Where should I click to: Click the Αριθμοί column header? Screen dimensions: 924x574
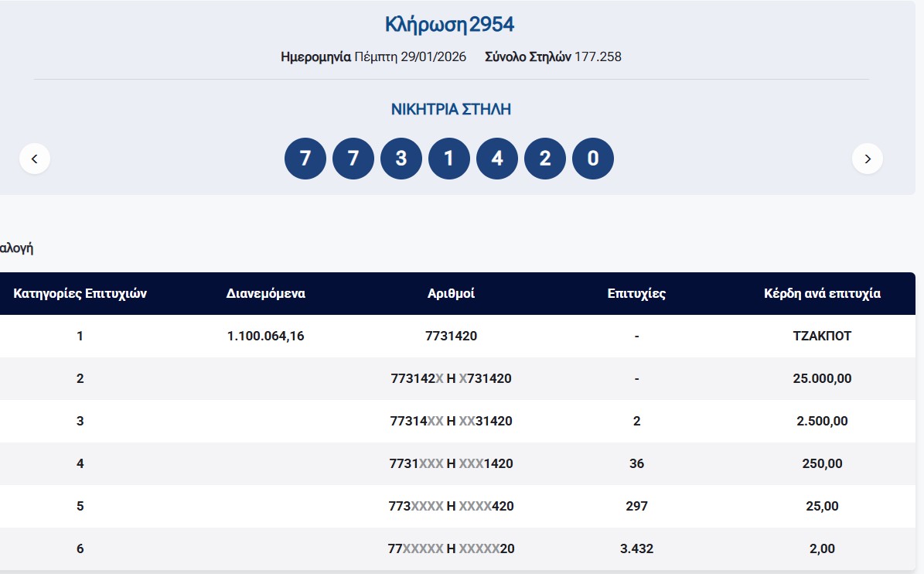[x=451, y=294]
